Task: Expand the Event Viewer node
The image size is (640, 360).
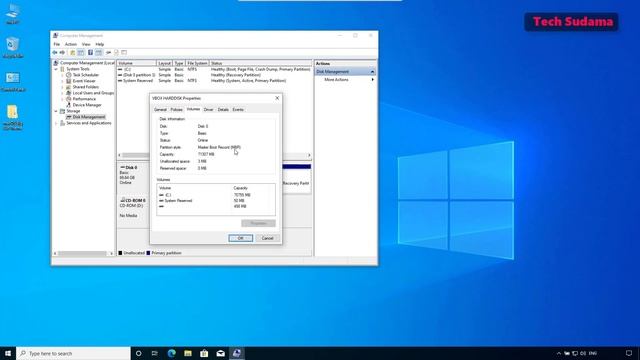Action: click(x=62, y=81)
